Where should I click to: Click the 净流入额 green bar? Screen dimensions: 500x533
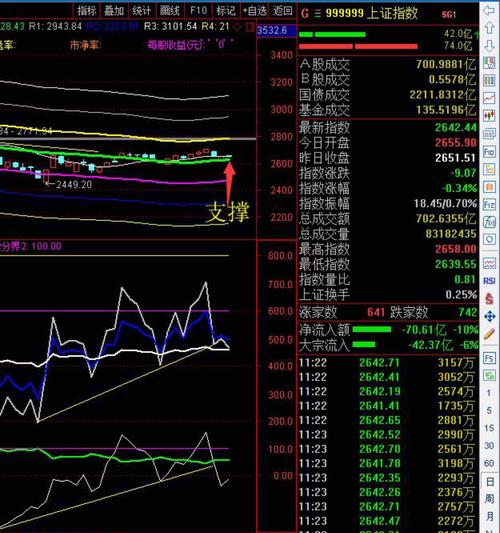pos(372,329)
